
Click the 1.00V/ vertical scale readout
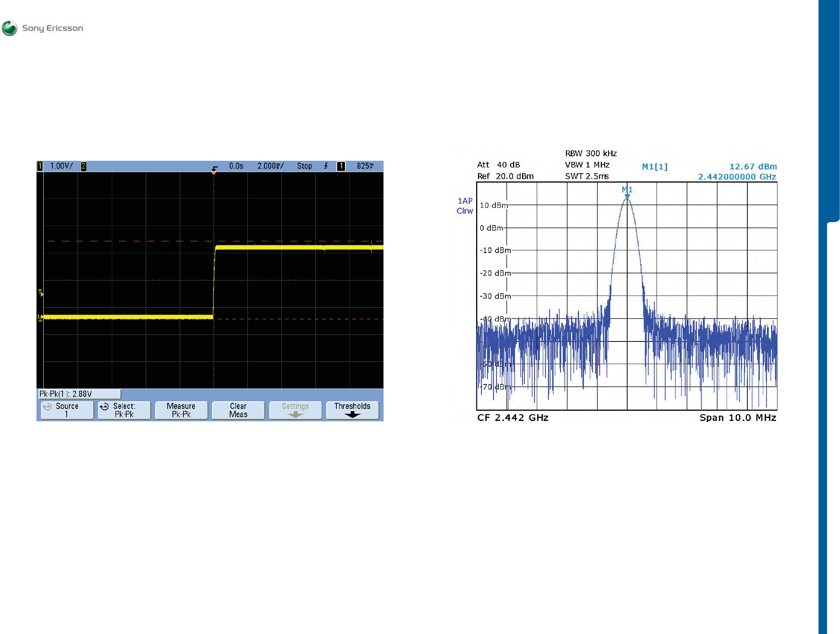[61, 166]
